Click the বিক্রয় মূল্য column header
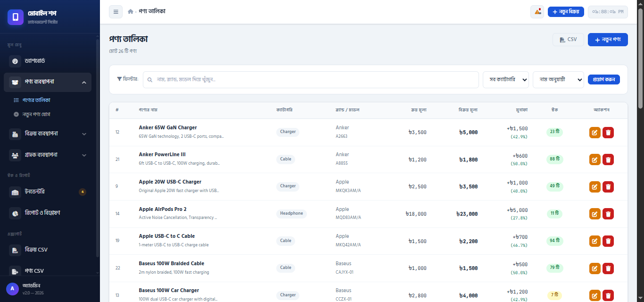The height and width of the screenshot is (302, 644). coord(468,110)
